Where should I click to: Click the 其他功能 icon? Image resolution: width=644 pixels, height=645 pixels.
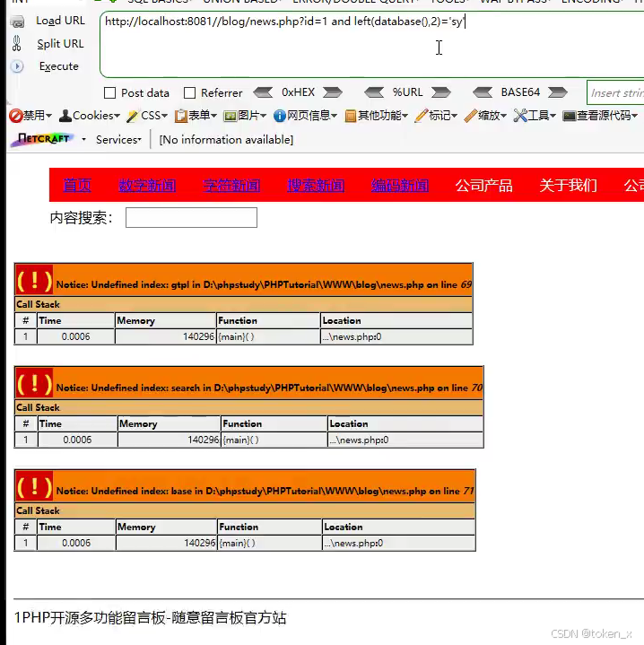coord(351,117)
